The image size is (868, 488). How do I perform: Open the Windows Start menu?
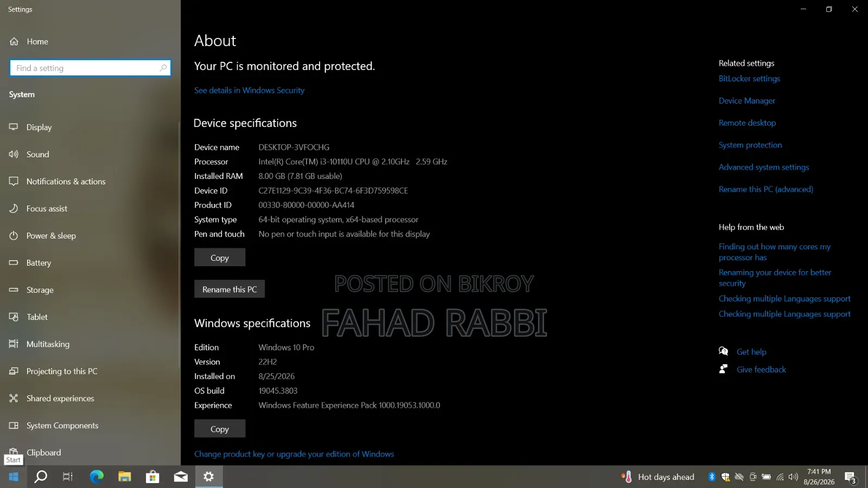[x=14, y=477]
